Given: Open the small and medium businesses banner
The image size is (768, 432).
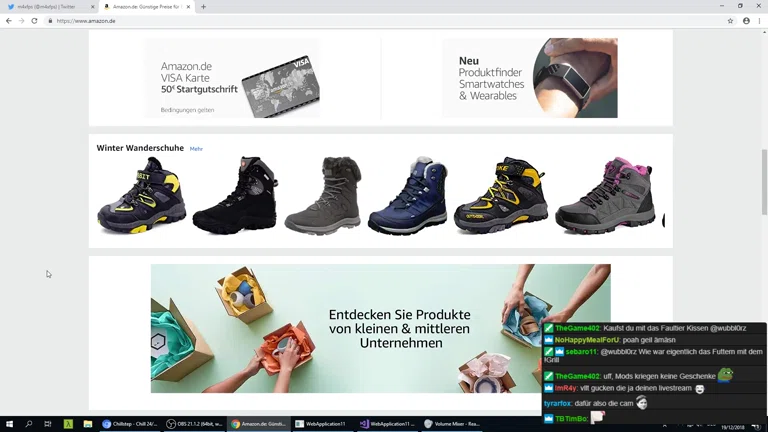Looking at the screenshot, I should click(x=381, y=328).
